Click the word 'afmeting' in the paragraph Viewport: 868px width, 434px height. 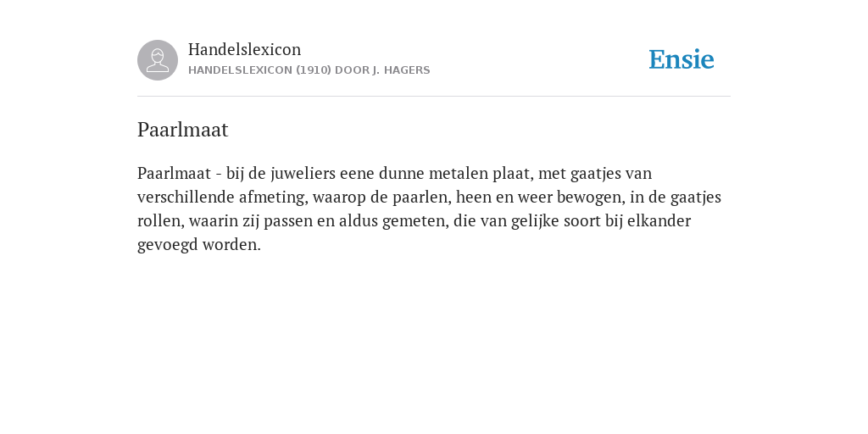pos(274,198)
